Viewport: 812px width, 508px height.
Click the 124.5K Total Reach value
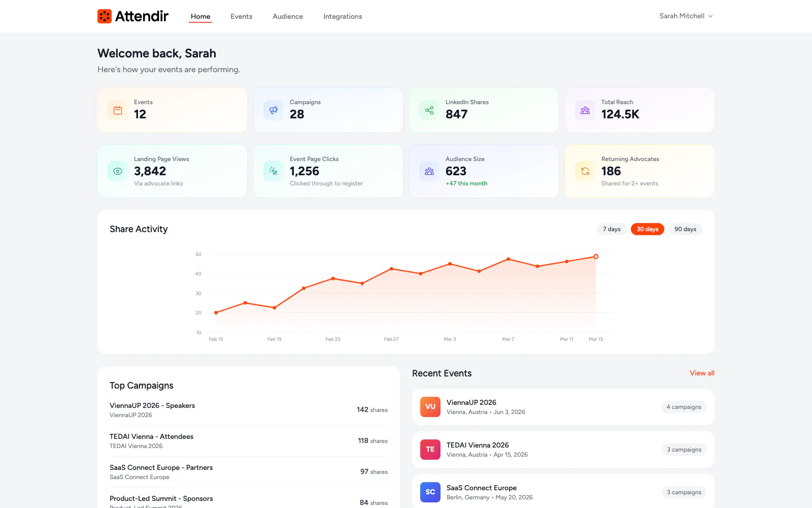click(620, 114)
